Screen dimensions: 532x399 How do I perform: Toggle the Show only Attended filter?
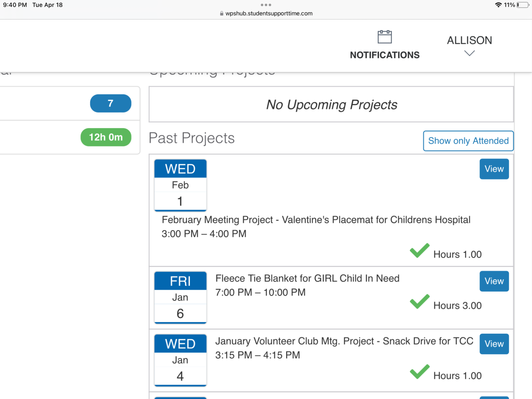[x=468, y=141]
